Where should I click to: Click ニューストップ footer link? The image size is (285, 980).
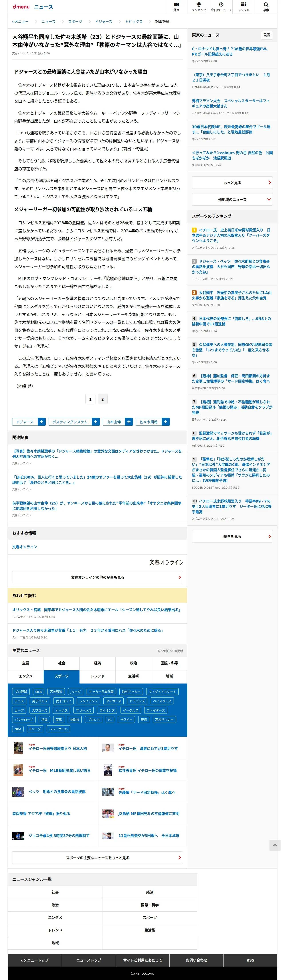coord(89,960)
